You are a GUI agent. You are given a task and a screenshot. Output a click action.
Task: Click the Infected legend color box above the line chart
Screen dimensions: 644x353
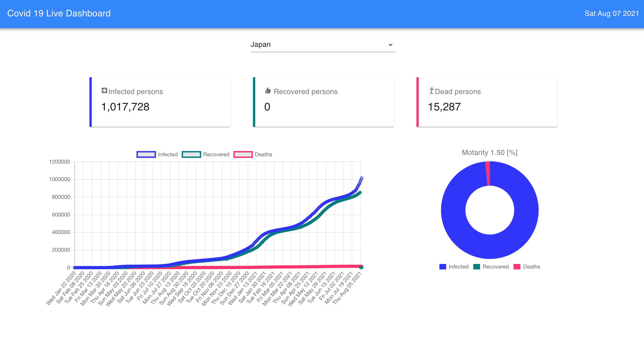[x=146, y=154]
